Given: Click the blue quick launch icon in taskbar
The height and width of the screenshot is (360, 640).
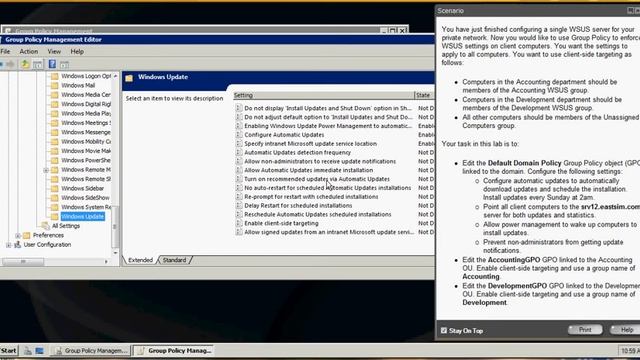Looking at the screenshot, I should coord(40,351).
